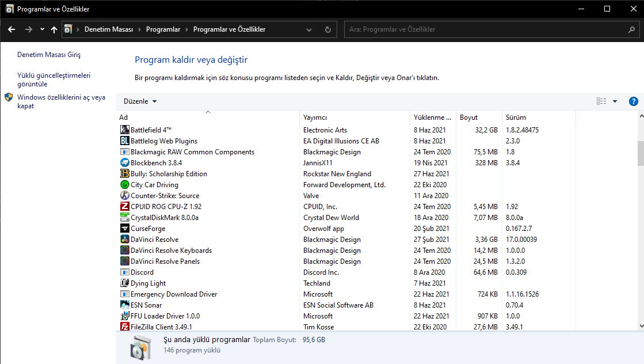Go up one level with up arrow
Screen dimensions: 644x364
[54, 29]
